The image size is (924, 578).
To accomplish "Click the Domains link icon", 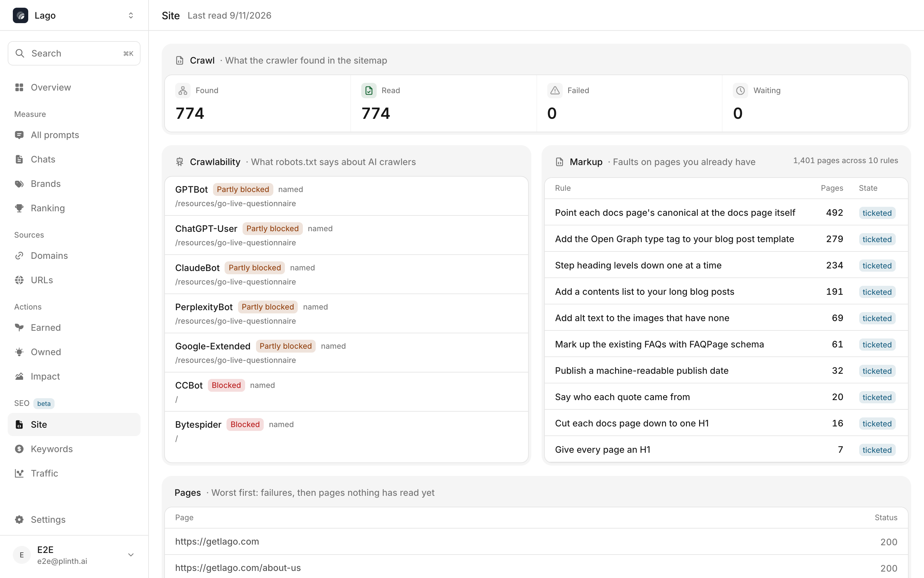I will (x=19, y=256).
